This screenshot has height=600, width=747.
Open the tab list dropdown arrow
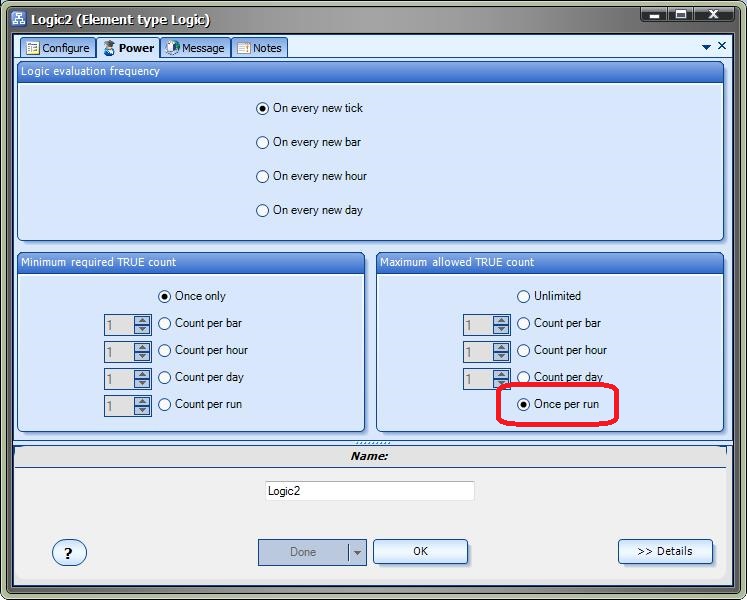[x=706, y=47]
